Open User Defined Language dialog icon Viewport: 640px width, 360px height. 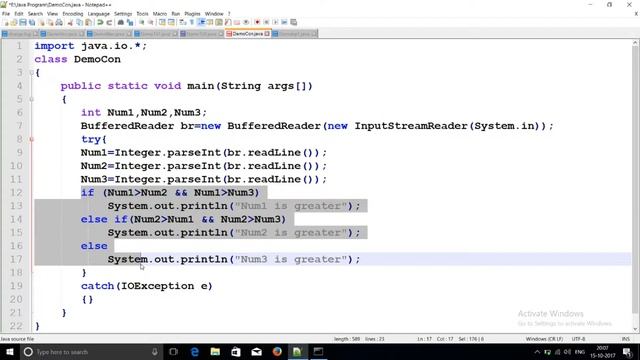[x=210, y=22]
